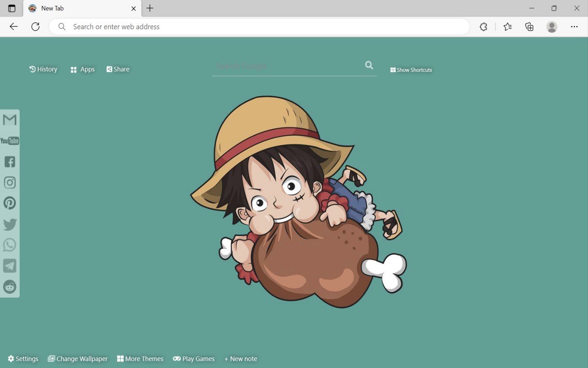
Task: Open the Collections panel
Action: [529, 27]
